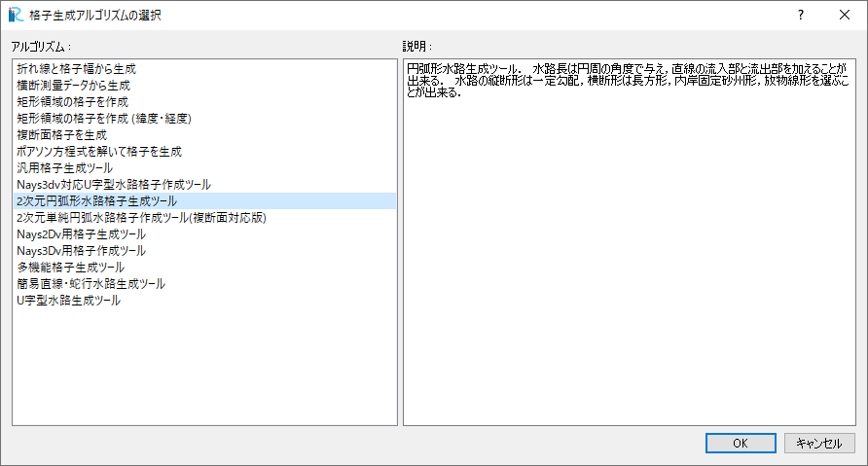Select highlighted 2次元円弧形水路格子生成ツール row
This screenshot has height=466, width=868.
coord(204,201)
